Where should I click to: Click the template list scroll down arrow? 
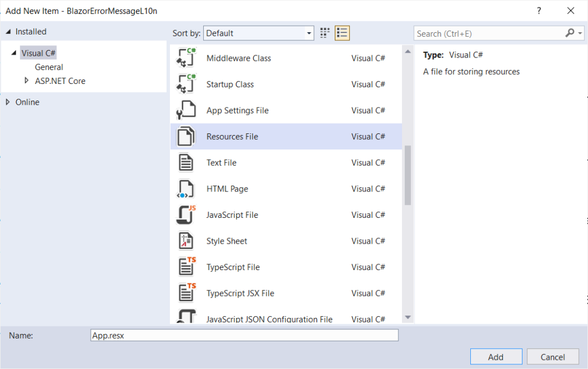point(408,318)
